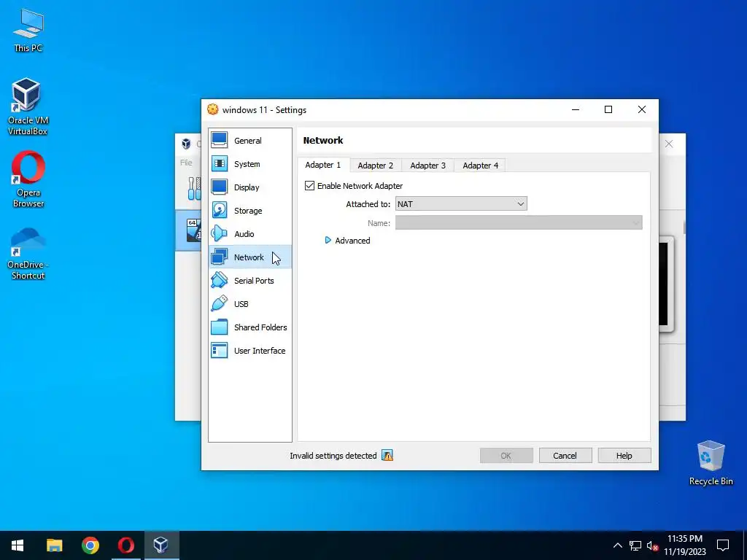Click the invalid settings warning icon
This screenshot has height=560, width=747.
click(387, 456)
